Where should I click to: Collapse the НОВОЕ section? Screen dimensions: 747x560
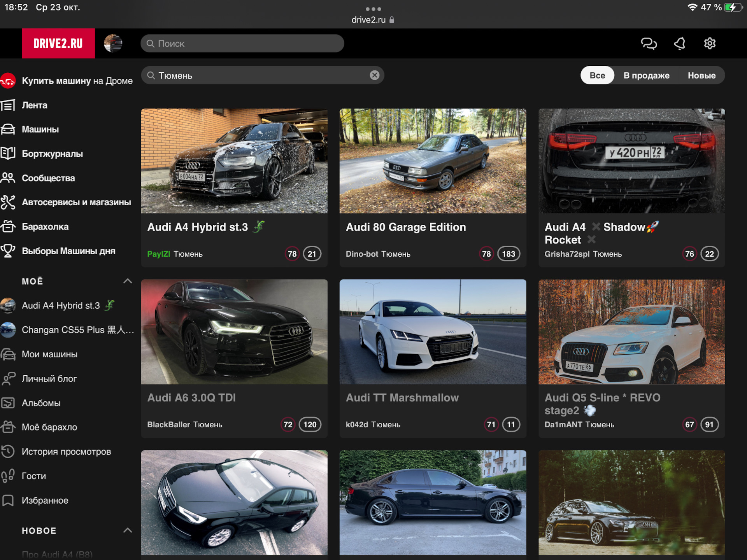[x=128, y=530]
